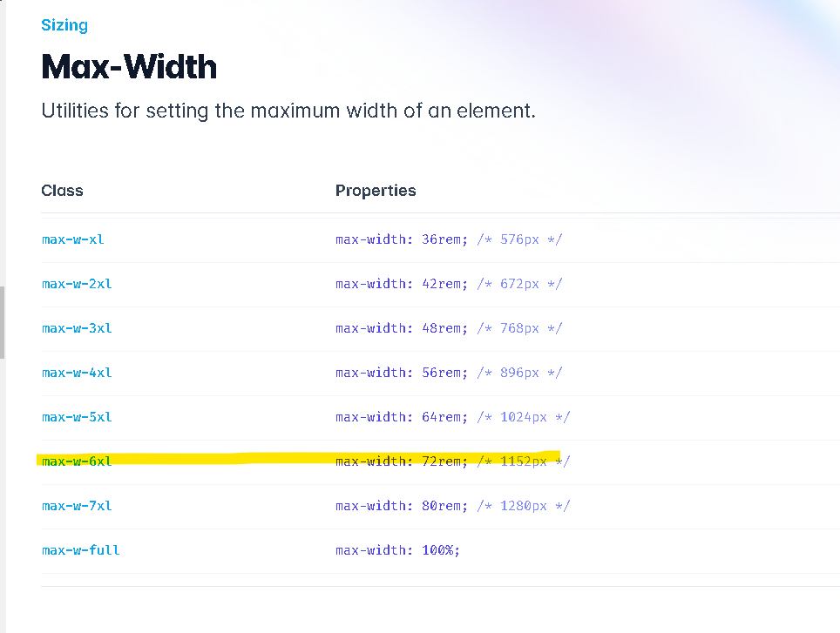
Task: Click the max-width: 48rem property text
Action: (x=402, y=328)
